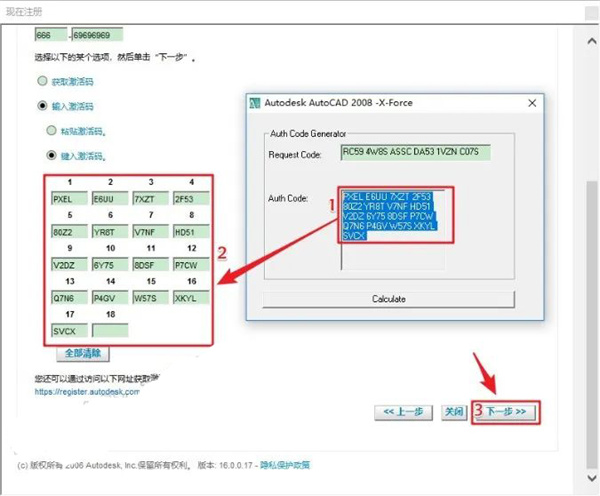600x496 pixels.
Task: Click activation field 12 containing P7CW
Action: [191, 265]
